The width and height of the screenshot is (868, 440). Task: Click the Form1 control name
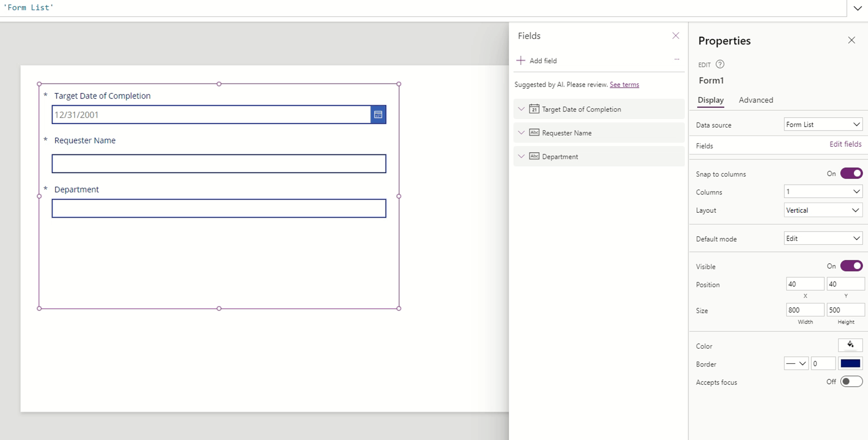(711, 80)
